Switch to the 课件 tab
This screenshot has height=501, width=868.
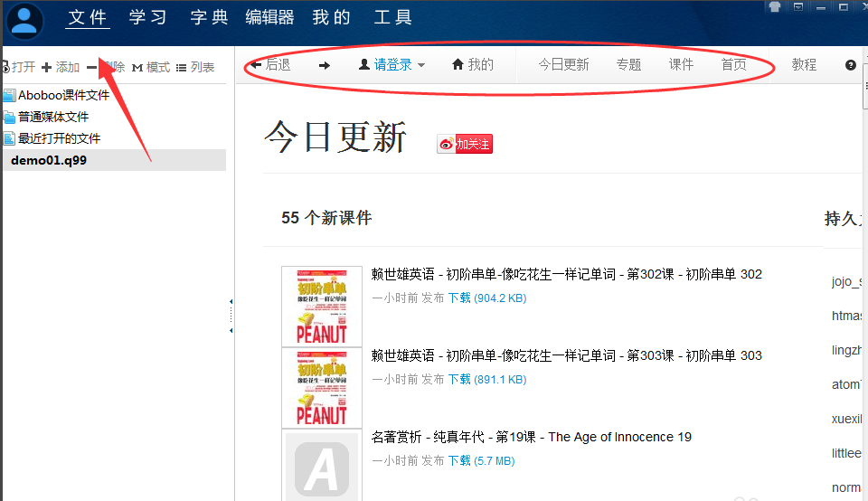tap(681, 65)
